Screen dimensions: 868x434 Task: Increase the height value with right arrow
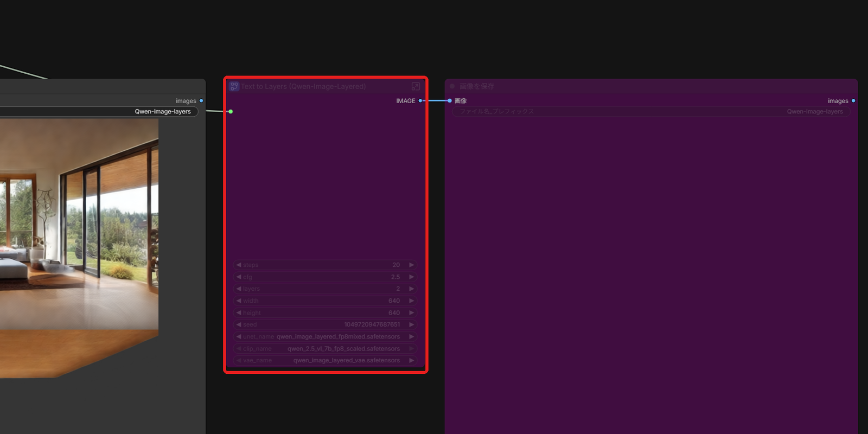tap(412, 312)
